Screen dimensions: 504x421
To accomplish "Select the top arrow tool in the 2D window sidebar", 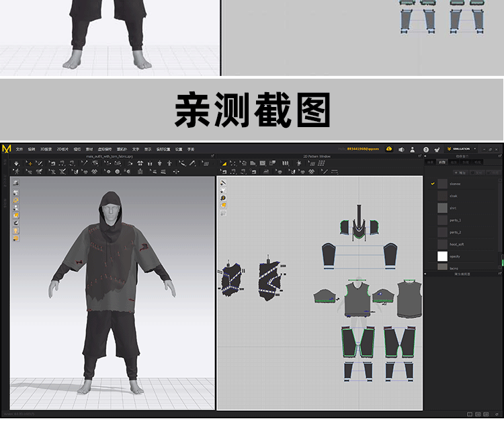I will [x=223, y=182].
